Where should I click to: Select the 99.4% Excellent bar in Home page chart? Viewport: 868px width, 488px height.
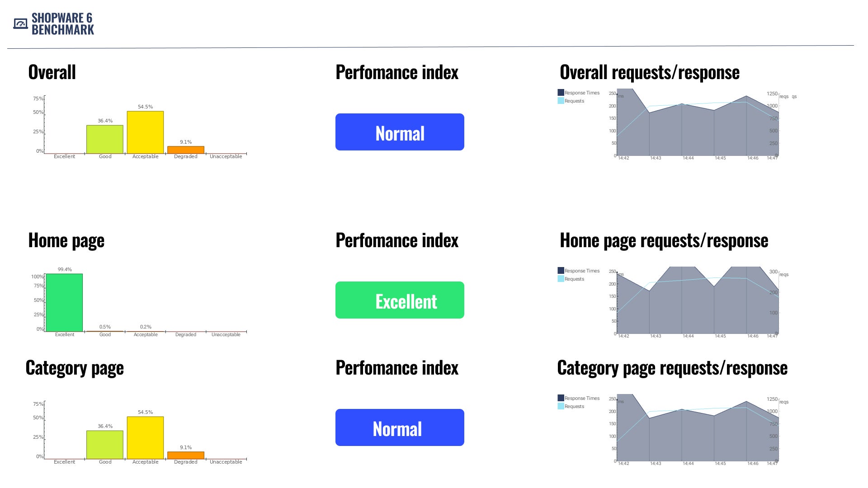[64, 303]
